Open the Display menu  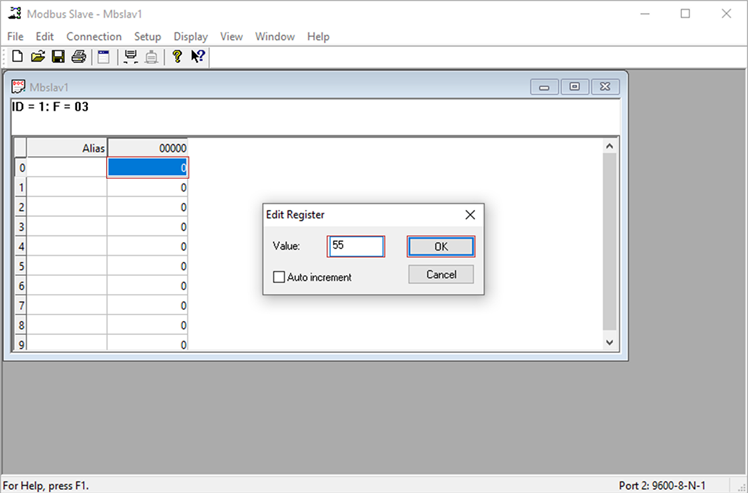click(190, 36)
